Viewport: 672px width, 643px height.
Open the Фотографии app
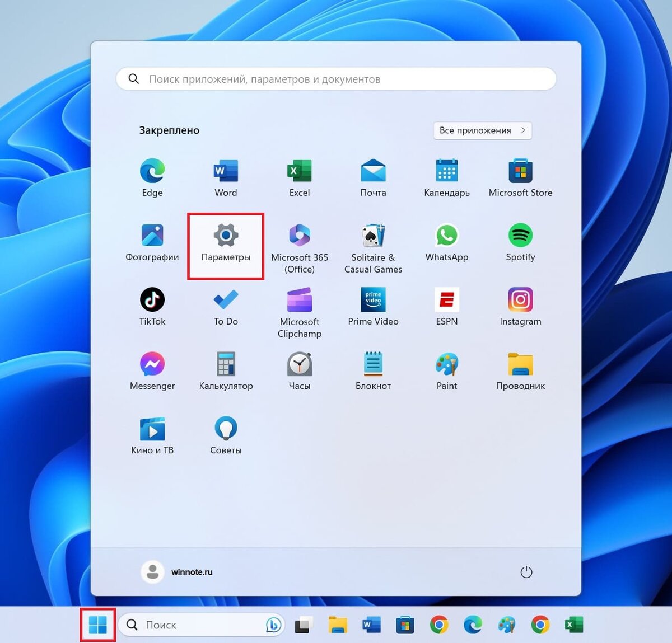click(x=152, y=243)
